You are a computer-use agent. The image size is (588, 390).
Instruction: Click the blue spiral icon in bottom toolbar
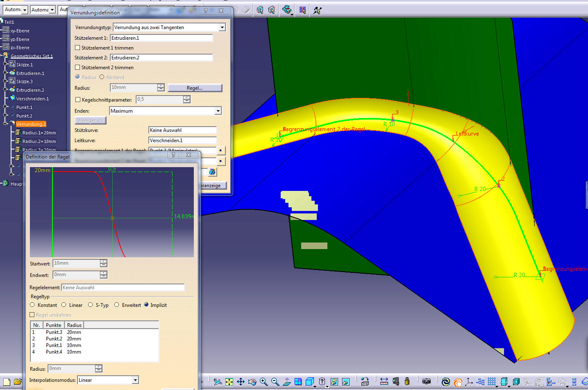(x=446, y=382)
